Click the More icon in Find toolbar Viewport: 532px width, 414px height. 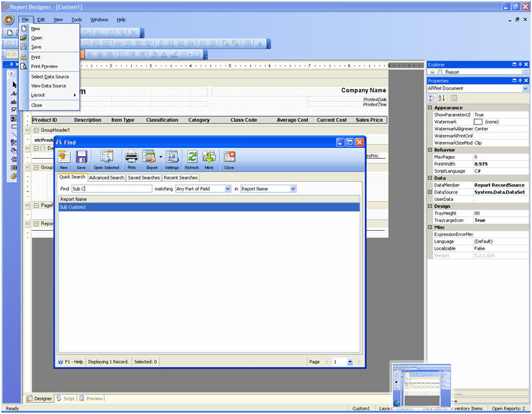(x=209, y=159)
